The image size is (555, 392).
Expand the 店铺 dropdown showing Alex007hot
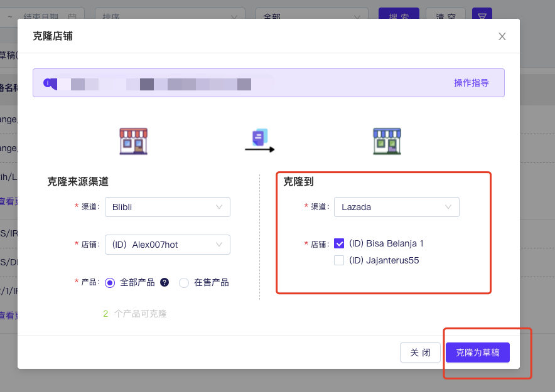pyautogui.click(x=168, y=245)
